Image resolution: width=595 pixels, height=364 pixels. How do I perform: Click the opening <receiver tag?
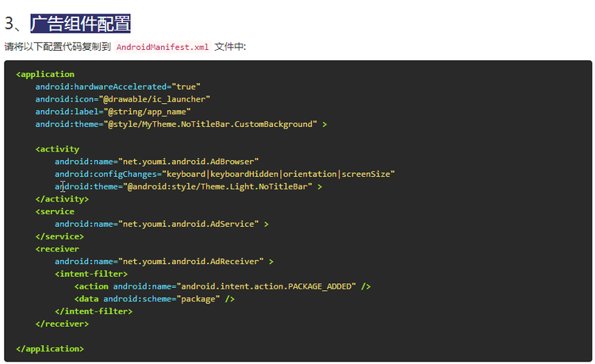pyautogui.click(x=57, y=249)
